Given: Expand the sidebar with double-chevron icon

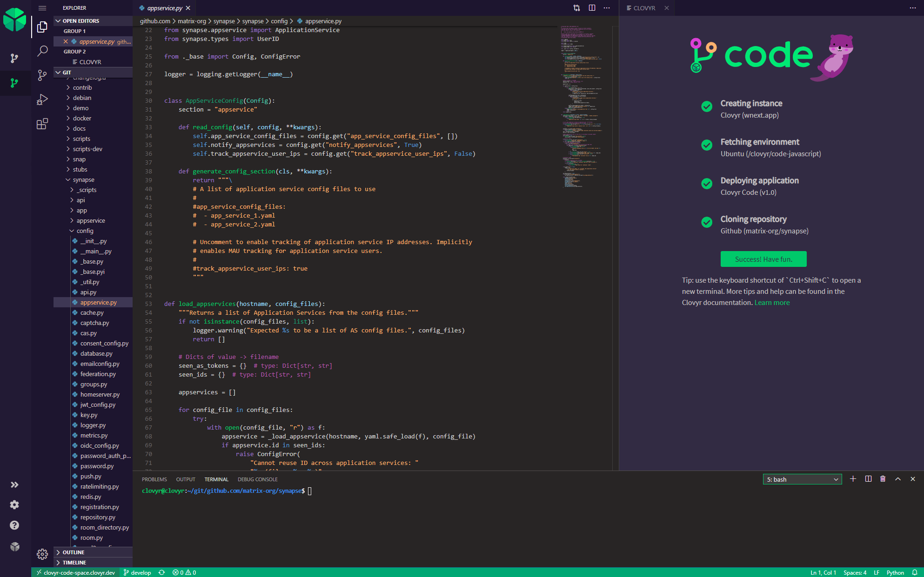Looking at the screenshot, I should pyautogui.click(x=15, y=485).
